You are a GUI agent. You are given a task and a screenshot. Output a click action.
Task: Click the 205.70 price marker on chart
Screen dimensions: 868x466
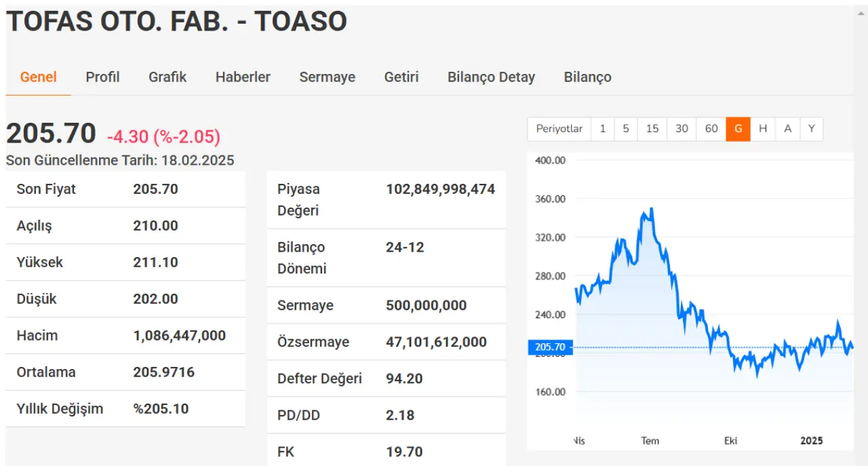point(550,347)
